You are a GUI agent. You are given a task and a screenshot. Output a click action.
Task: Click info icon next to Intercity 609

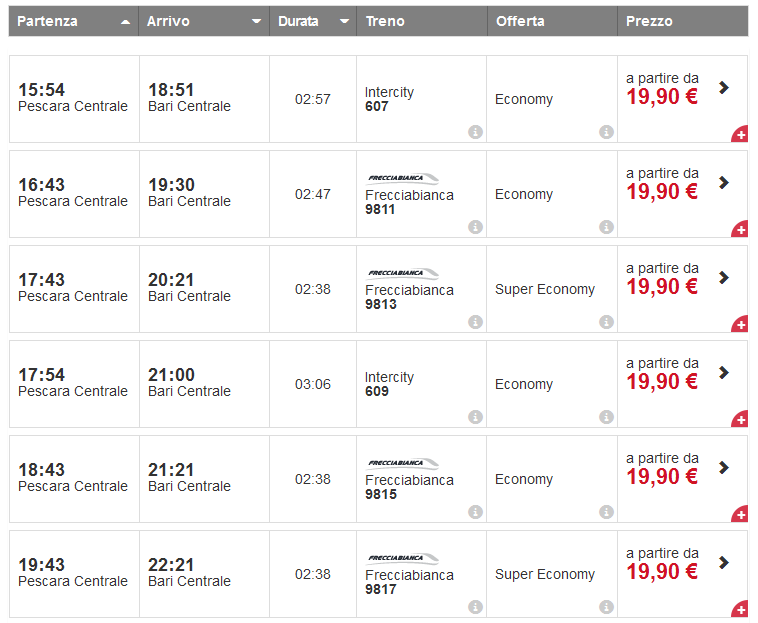tap(475, 417)
